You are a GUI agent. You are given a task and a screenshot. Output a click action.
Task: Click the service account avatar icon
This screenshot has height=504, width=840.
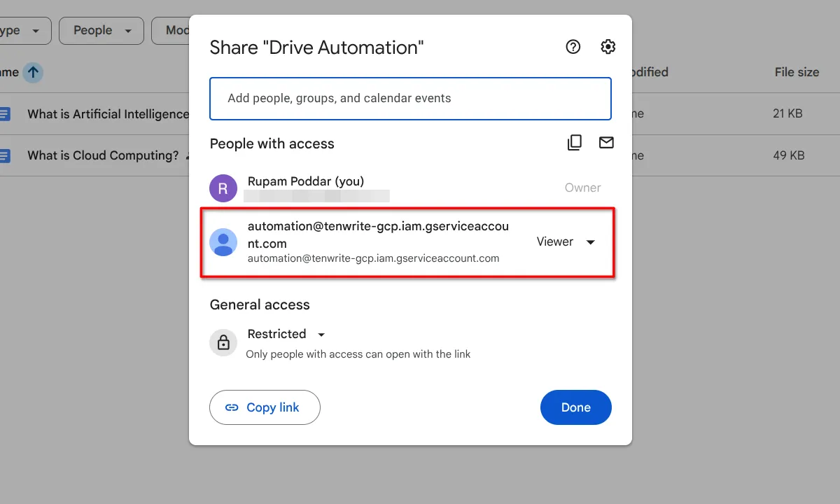[x=223, y=241]
